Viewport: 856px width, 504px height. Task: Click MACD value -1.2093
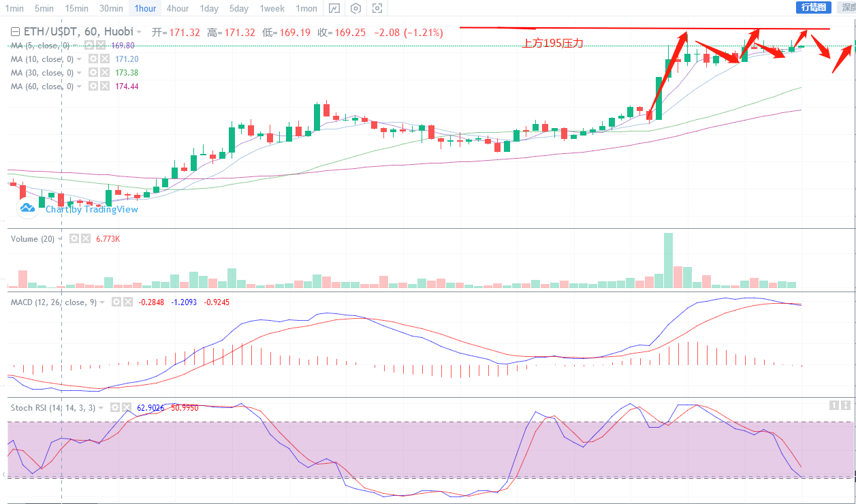183,302
